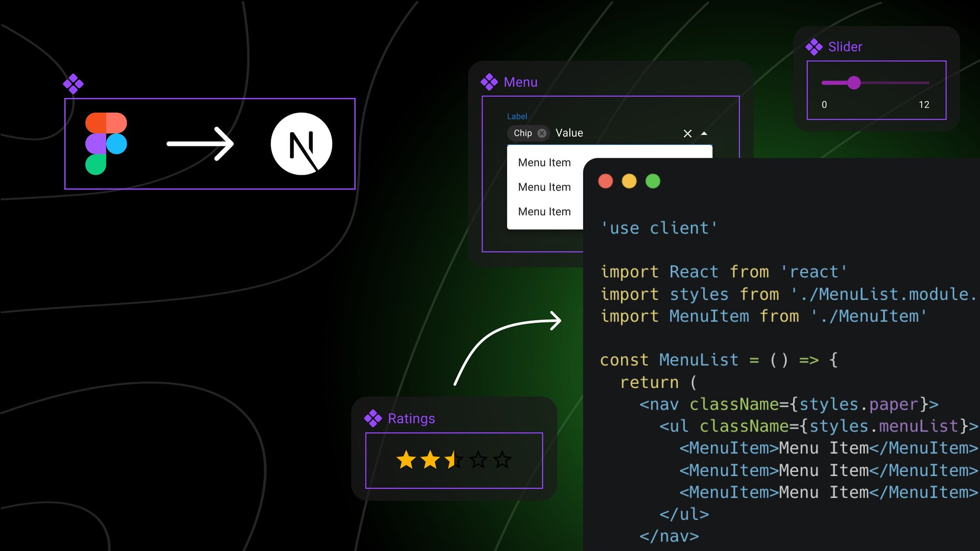Click the 'use client' directive in code

659,227
